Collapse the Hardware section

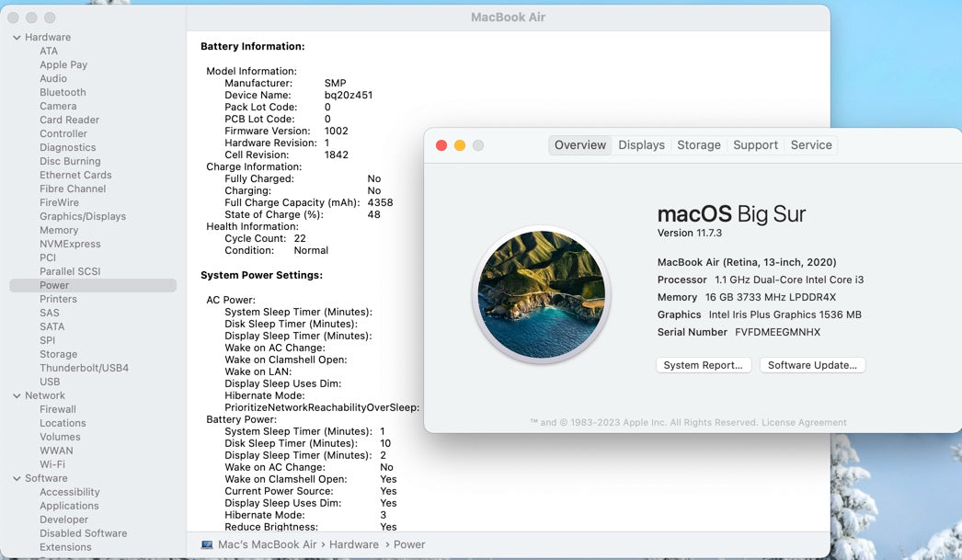coord(17,38)
